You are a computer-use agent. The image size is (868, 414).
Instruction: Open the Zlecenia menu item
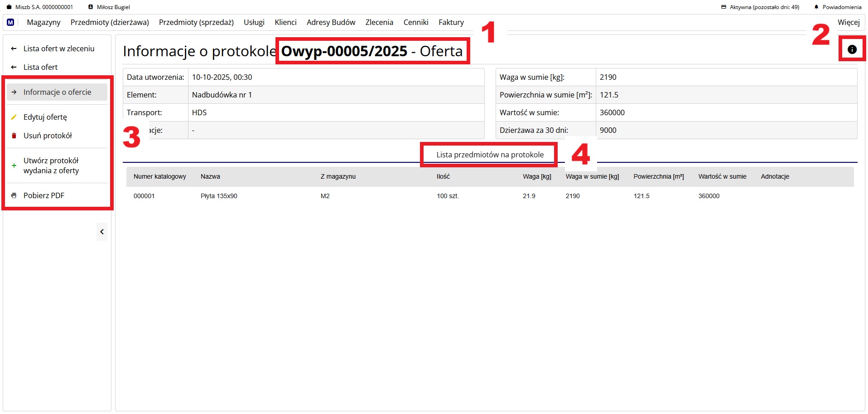tap(379, 22)
